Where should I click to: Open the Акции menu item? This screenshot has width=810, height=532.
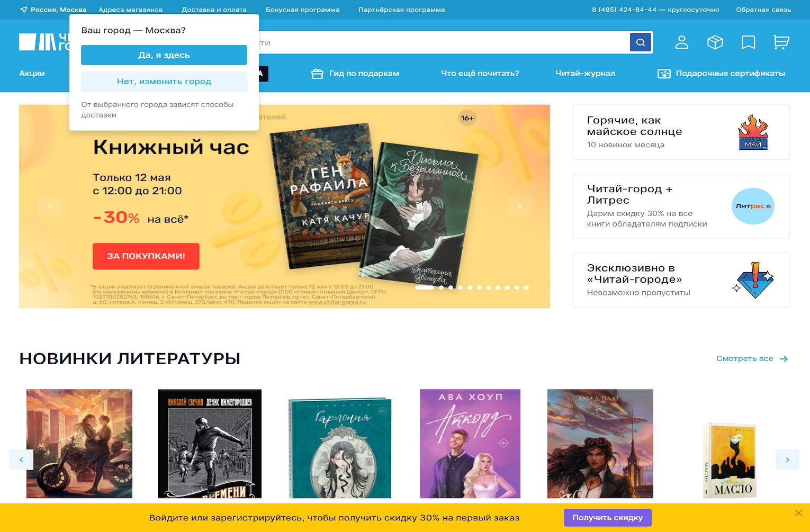click(32, 74)
